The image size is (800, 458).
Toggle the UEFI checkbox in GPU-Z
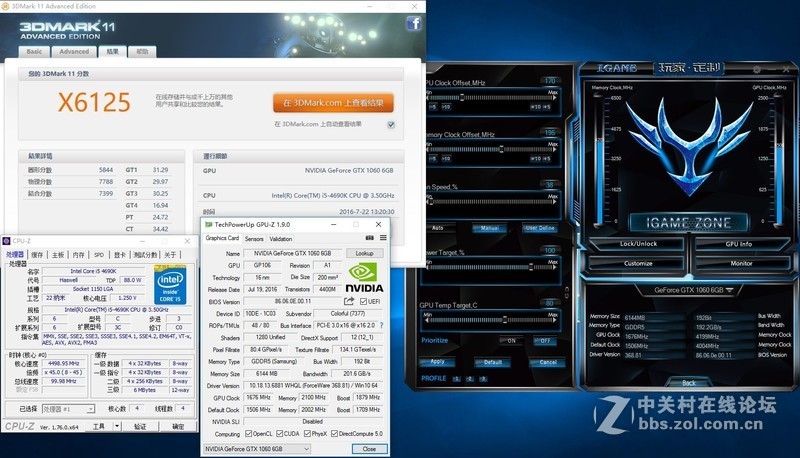tap(363, 301)
